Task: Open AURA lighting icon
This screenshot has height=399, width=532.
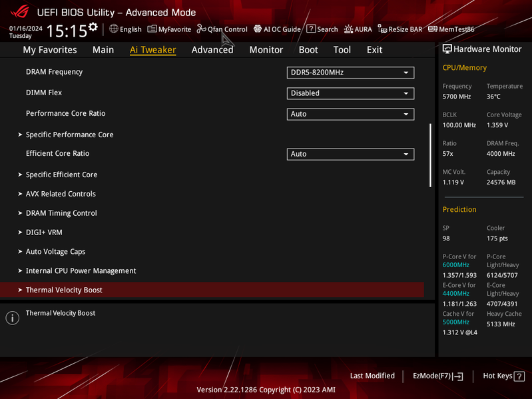Action: click(348, 29)
